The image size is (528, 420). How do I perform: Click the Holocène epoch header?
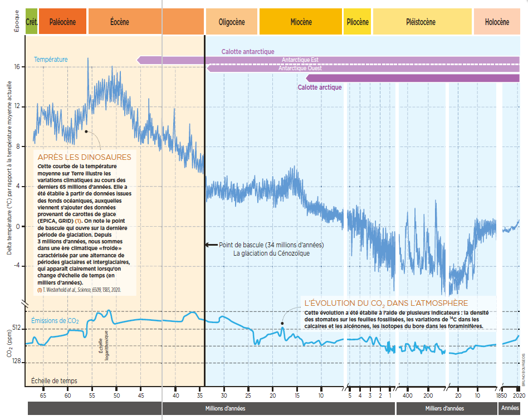[x=497, y=22]
